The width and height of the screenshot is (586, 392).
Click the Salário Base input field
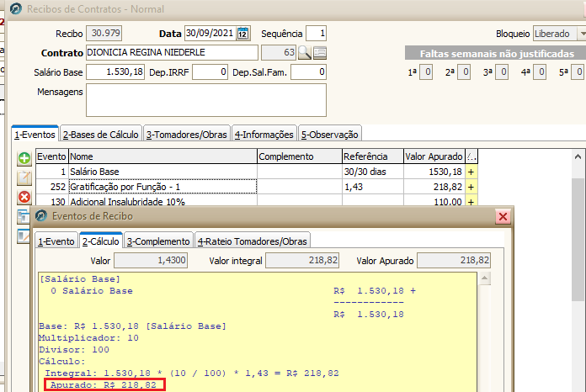coord(115,72)
